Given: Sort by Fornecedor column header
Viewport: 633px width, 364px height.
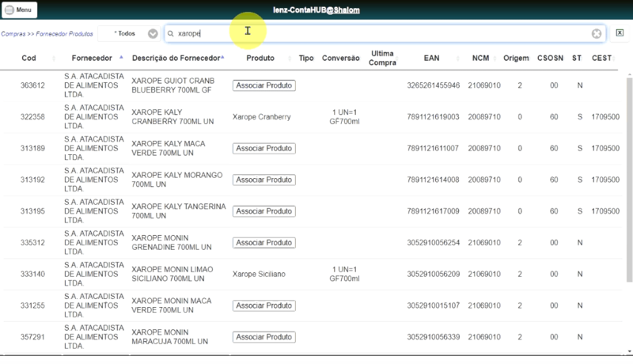Looking at the screenshot, I should [92, 58].
